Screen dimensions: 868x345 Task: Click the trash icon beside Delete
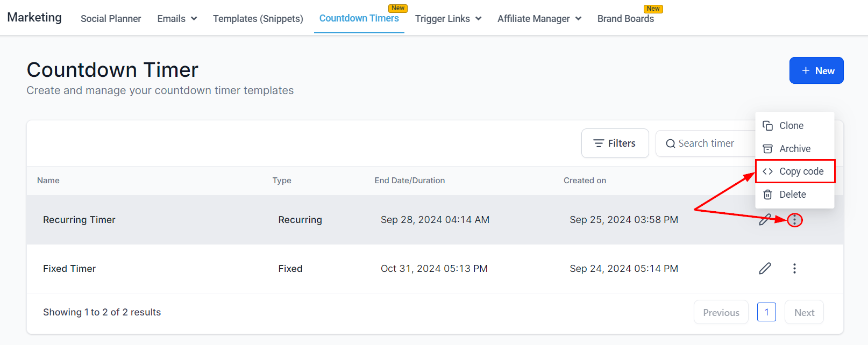click(767, 195)
